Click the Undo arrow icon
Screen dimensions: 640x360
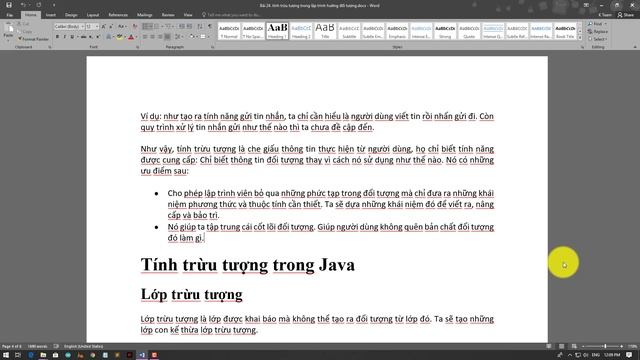pyautogui.click(x=23, y=5)
